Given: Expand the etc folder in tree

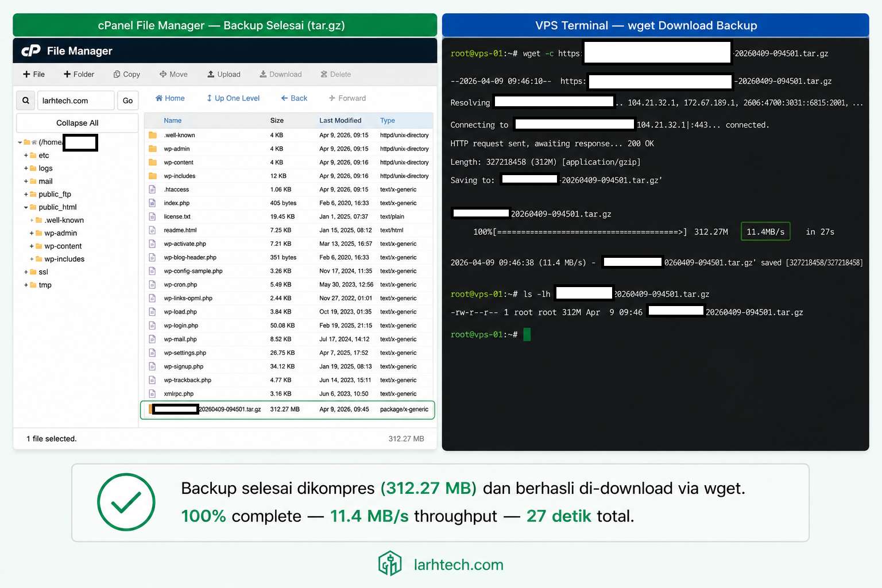Looking at the screenshot, I should (x=26, y=156).
